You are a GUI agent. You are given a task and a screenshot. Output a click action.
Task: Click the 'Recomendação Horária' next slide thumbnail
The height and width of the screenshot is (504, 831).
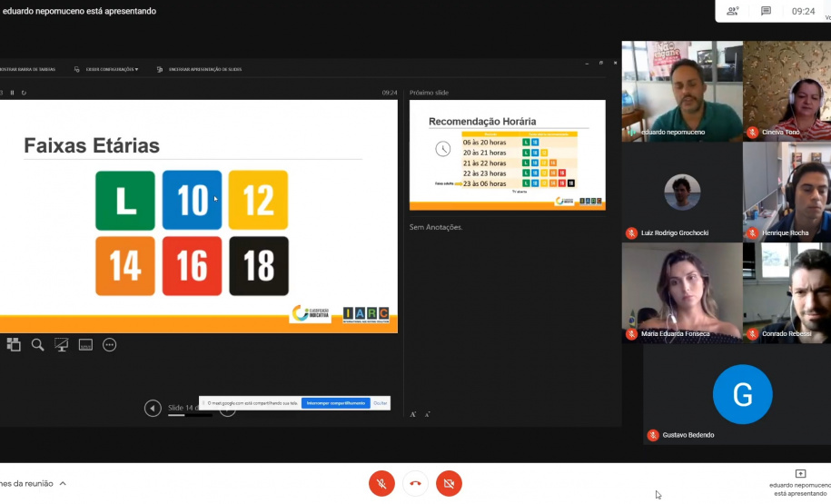pos(507,155)
